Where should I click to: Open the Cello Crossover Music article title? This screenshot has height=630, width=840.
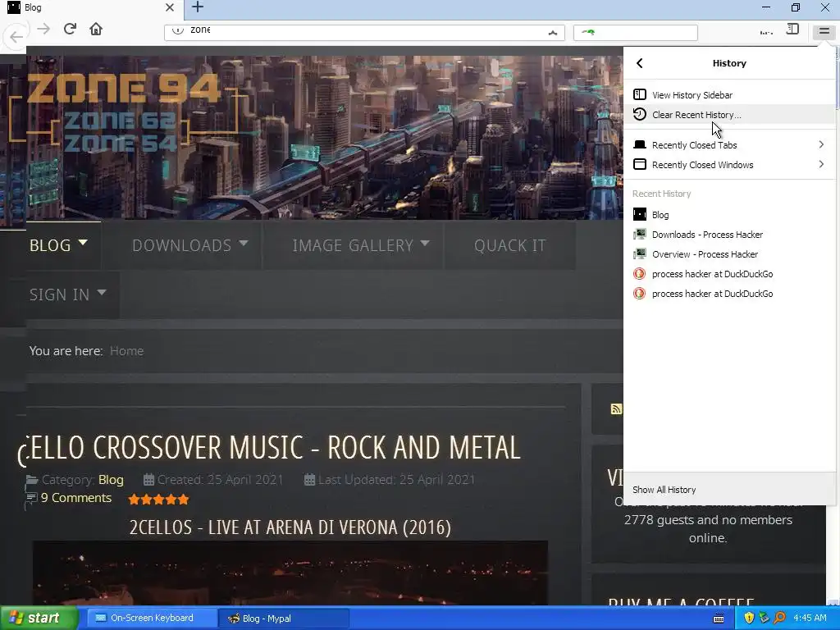click(269, 448)
